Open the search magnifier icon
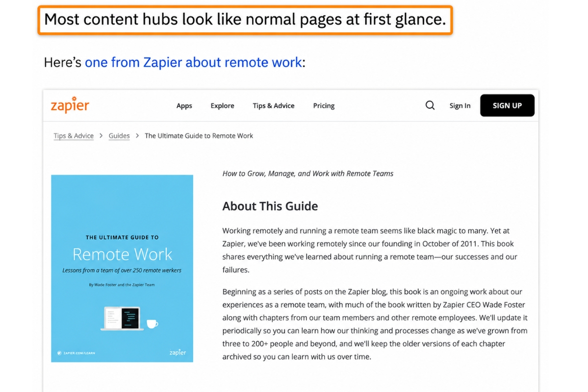Image resolution: width=588 pixels, height=392 pixels. [x=430, y=105]
